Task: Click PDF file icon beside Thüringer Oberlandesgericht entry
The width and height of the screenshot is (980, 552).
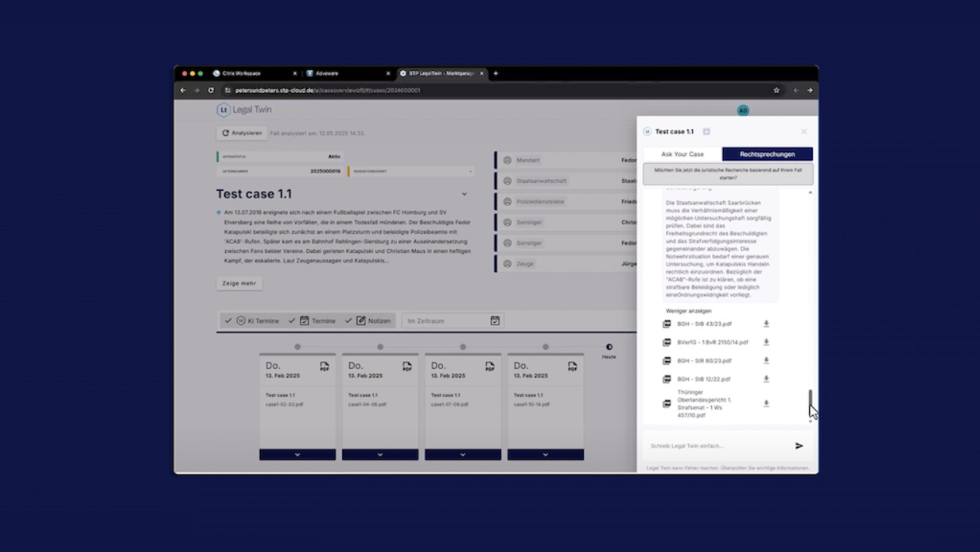Action: (x=667, y=403)
